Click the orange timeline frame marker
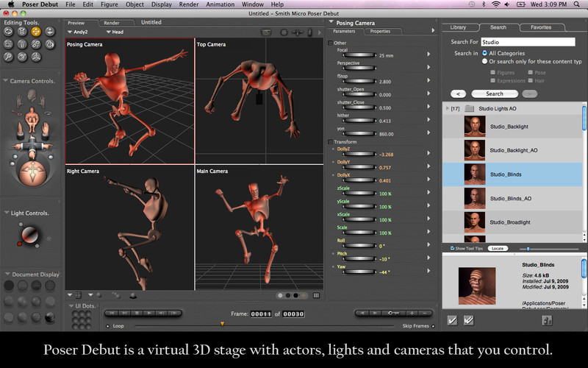Screen dimensions: 588x368 (x=222, y=324)
